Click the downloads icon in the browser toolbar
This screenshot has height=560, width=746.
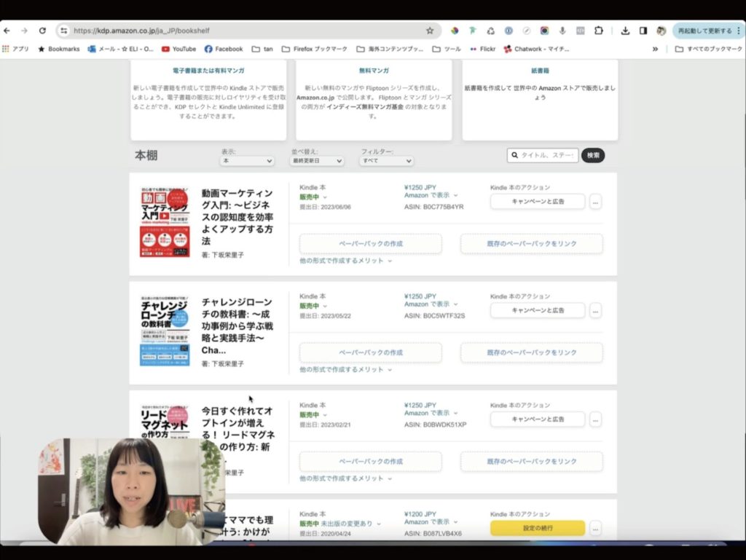[x=626, y=31]
